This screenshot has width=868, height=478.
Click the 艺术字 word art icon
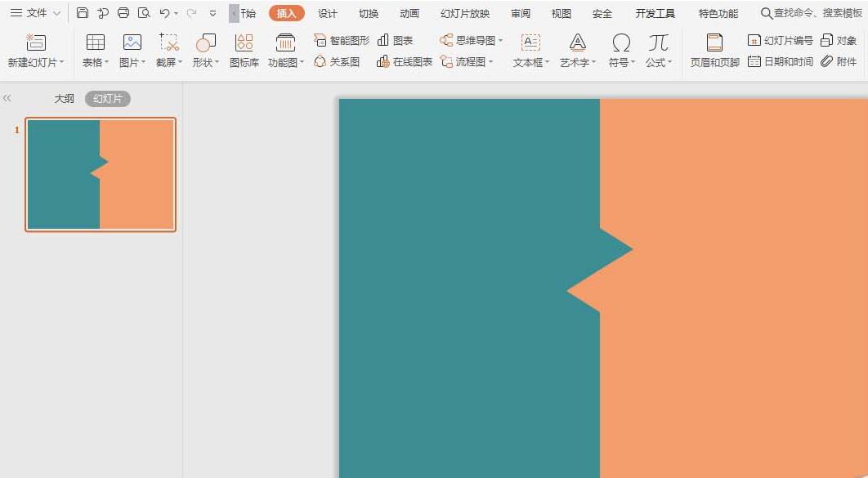point(577,43)
